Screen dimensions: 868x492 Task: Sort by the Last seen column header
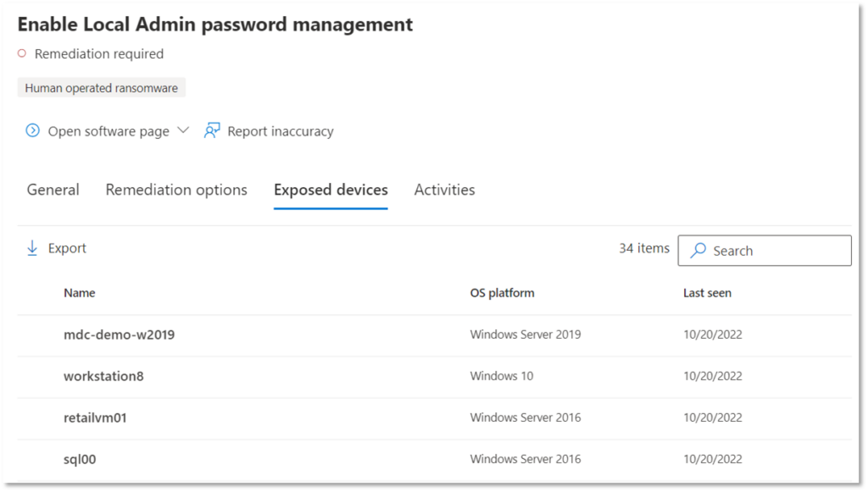pos(708,292)
